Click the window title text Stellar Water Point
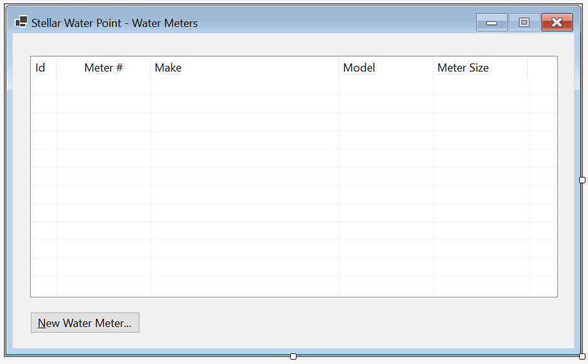This screenshot has width=588, height=364. click(76, 23)
